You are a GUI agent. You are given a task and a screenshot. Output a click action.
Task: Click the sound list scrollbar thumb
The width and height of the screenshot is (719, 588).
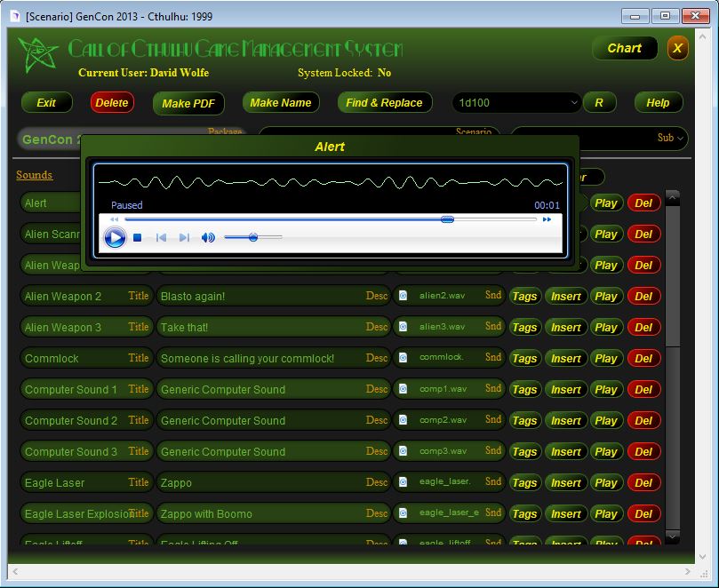pos(672,276)
